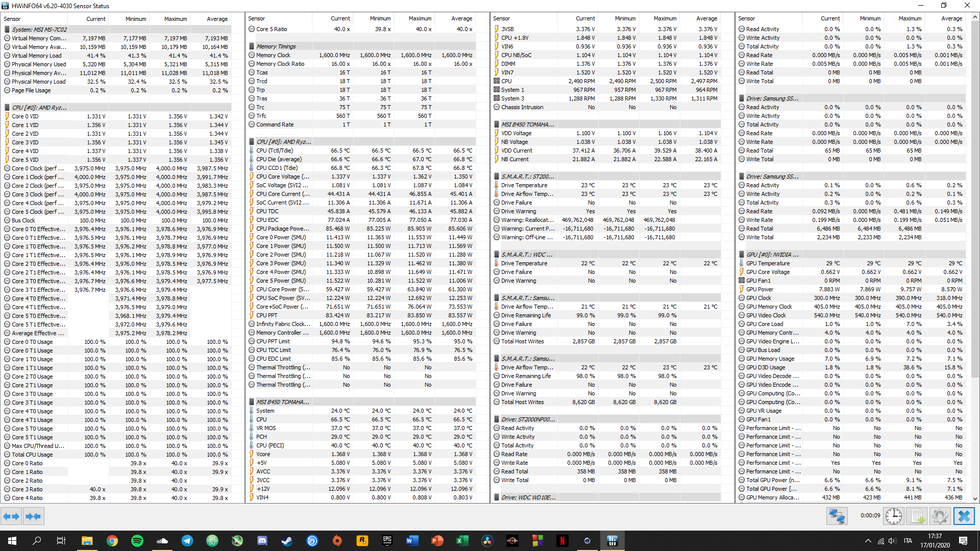The width and height of the screenshot is (980, 551).
Task: Open the Windows notification center
Action: click(x=963, y=541)
